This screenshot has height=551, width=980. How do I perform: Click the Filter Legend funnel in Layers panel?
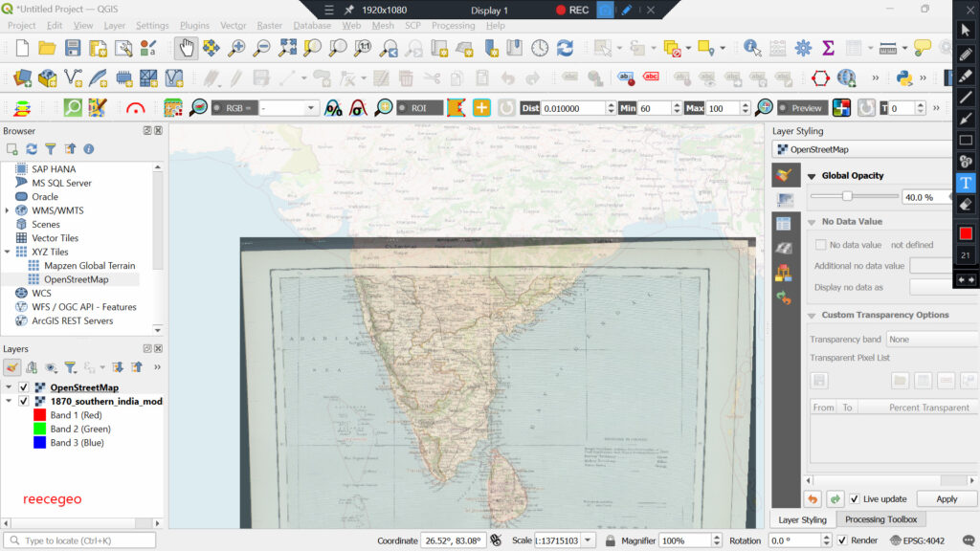(70, 367)
